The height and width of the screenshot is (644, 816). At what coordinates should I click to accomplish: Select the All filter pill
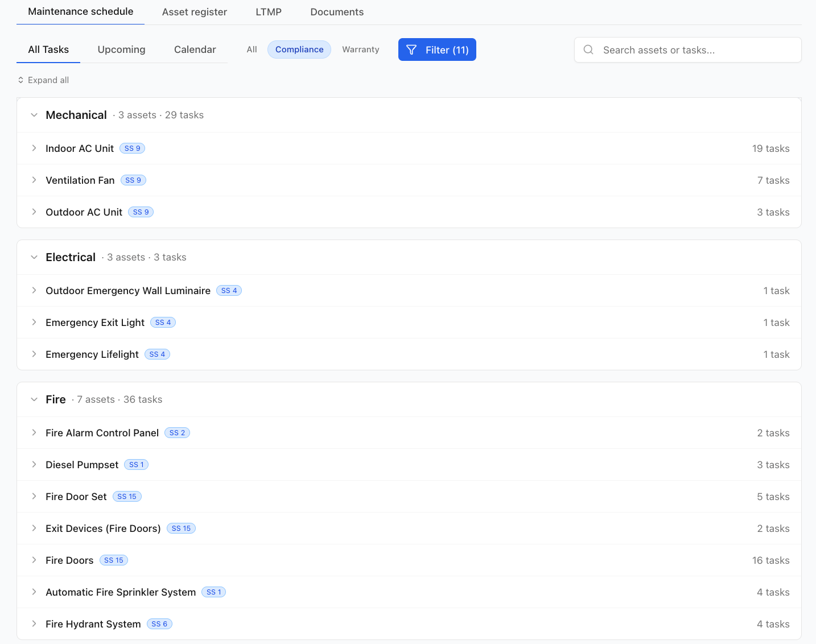tap(252, 49)
